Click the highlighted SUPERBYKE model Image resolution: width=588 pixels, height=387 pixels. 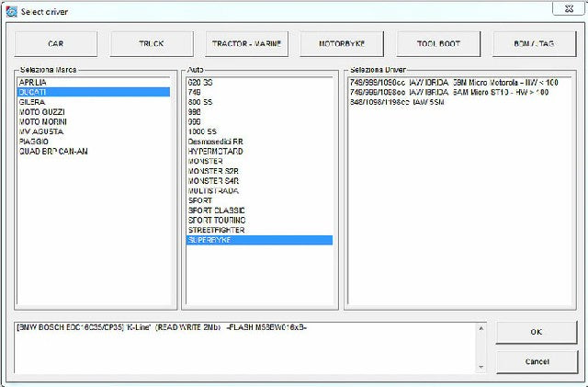coord(259,240)
